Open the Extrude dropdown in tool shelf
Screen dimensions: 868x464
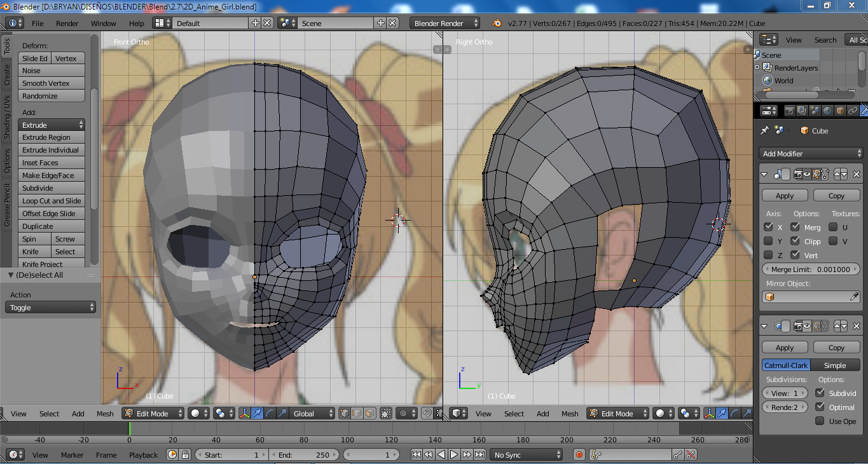tap(52, 125)
